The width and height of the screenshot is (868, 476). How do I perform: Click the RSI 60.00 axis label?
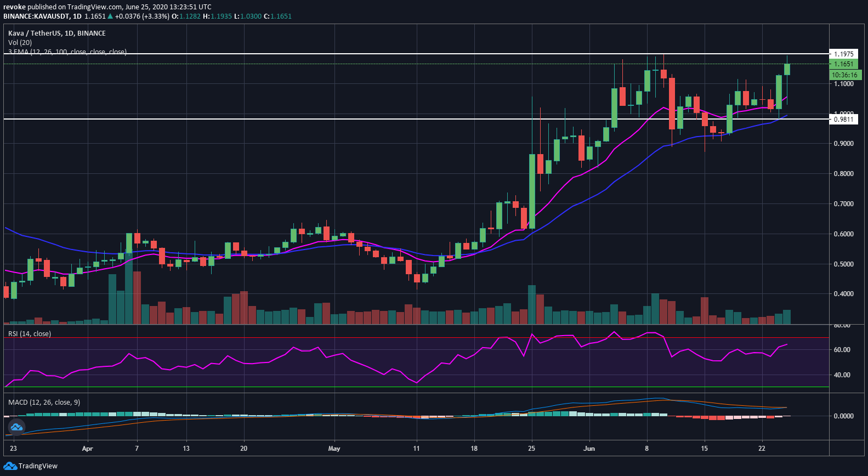point(842,350)
